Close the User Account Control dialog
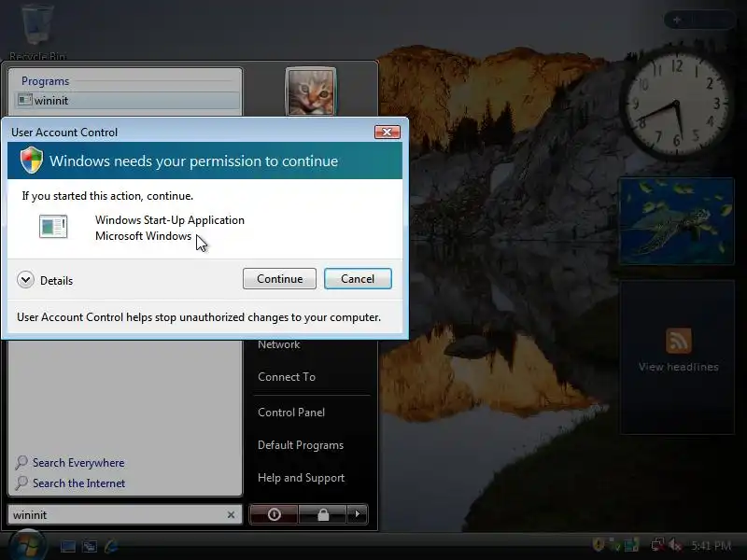 (x=387, y=132)
